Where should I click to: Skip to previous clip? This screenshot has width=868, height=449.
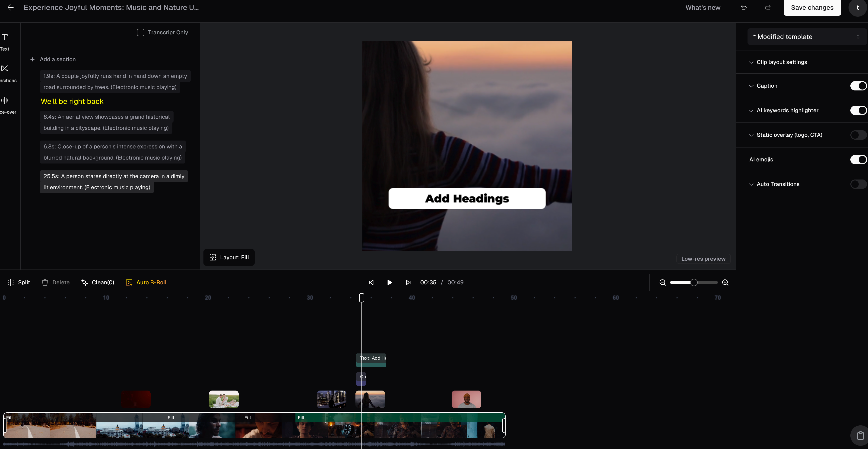pos(371,282)
